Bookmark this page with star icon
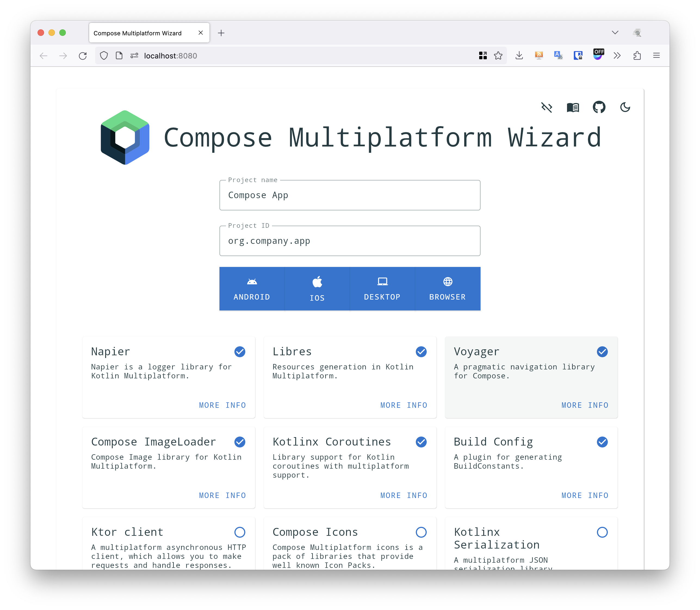Image resolution: width=700 pixels, height=610 pixels. pyautogui.click(x=498, y=55)
